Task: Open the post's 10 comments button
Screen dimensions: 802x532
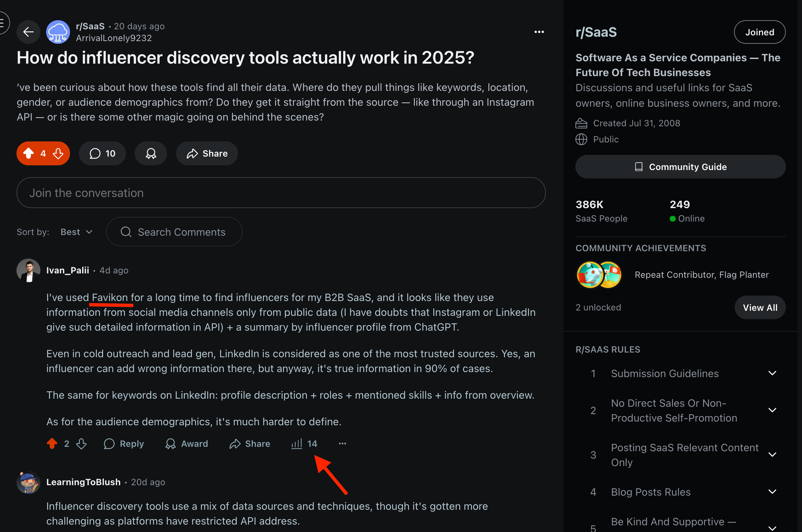Action: click(x=102, y=153)
